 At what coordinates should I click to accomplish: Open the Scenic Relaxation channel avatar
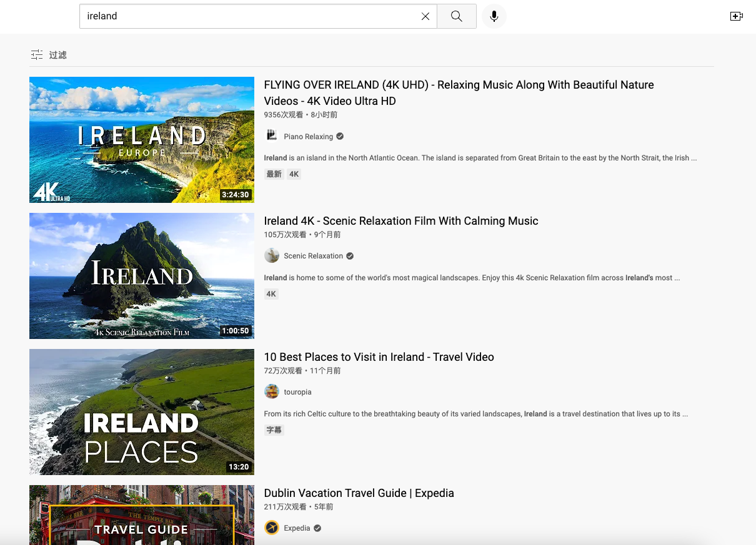(x=272, y=255)
